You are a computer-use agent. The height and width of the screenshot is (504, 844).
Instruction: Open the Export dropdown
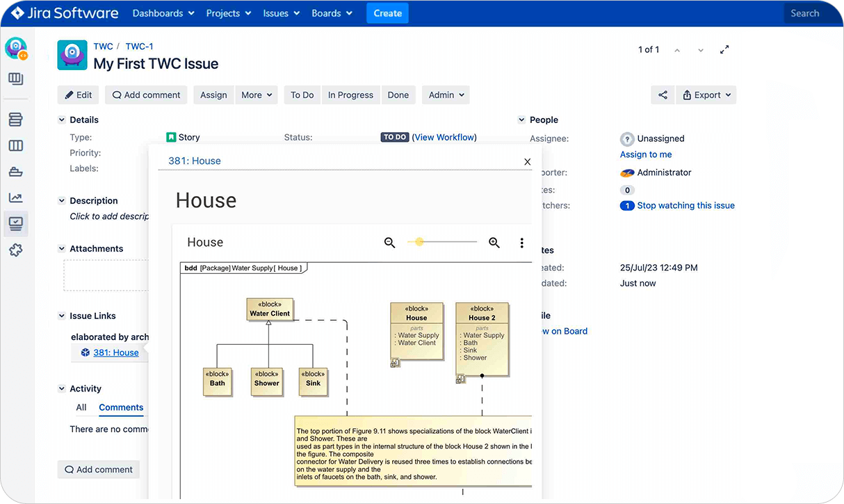pyautogui.click(x=706, y=95)
